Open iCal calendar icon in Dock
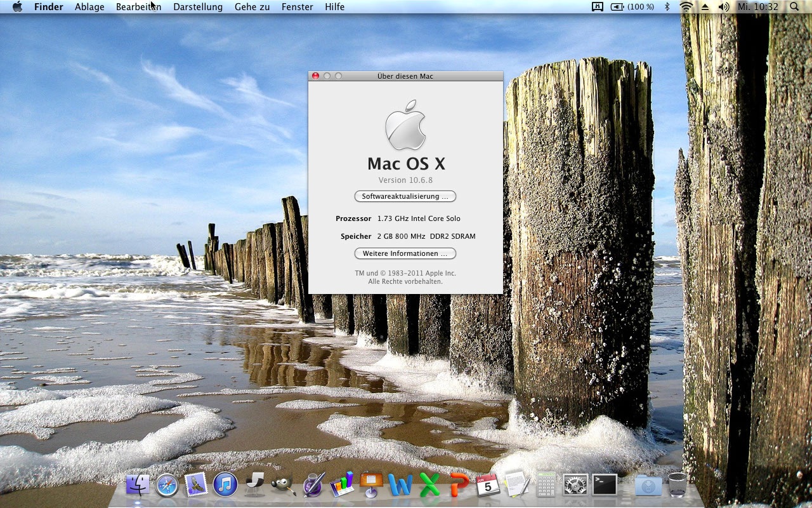The width and height of the screenshot is (812, 508). click(487, 485)
